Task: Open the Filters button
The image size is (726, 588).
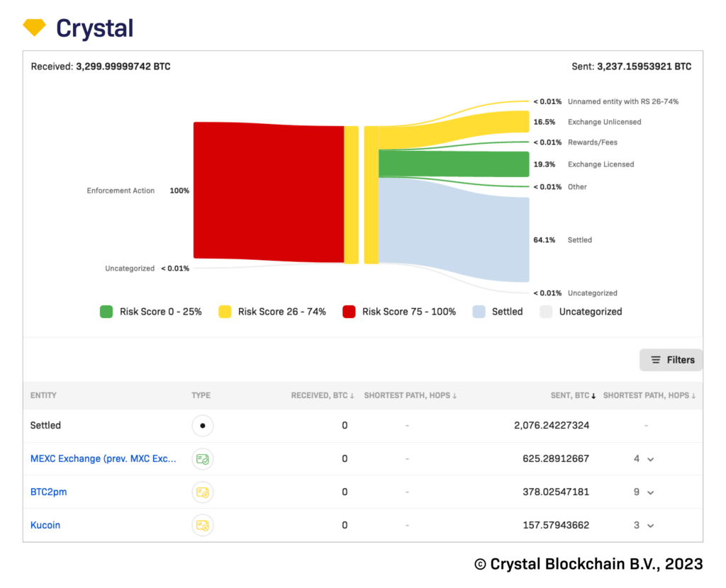Action: tap(671, 360)
